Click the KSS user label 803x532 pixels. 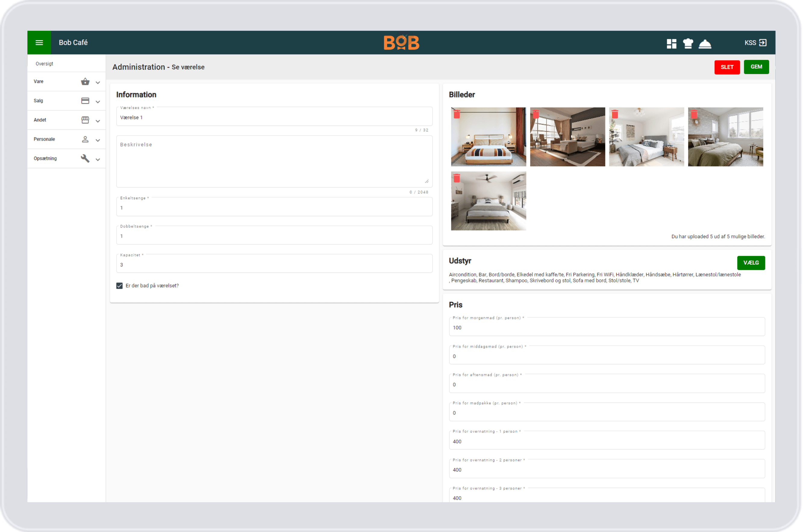750,43
